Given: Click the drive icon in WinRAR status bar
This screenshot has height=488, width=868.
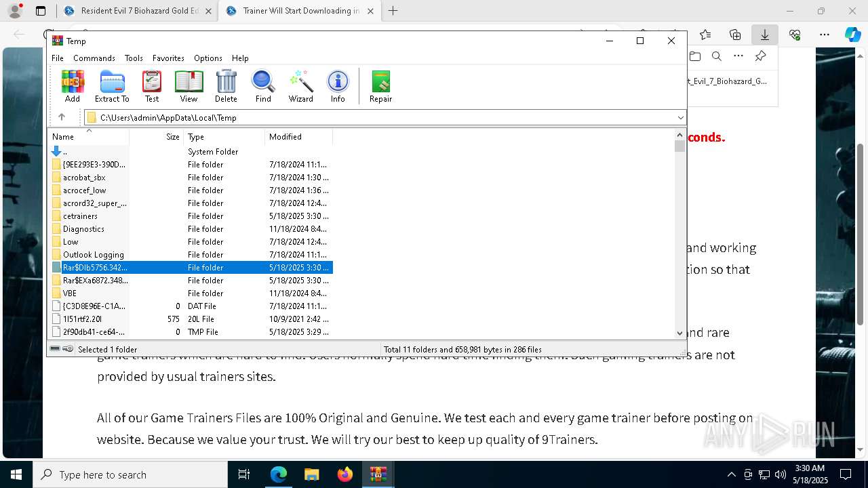Looking at the screenshot, I should [55, 349].
